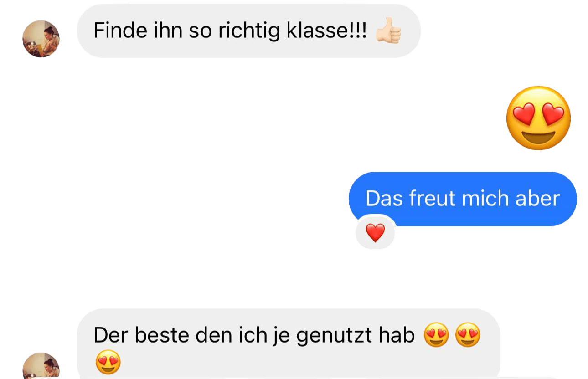The width and height of the screenshot is (588, 379).
Task: Tap the avatar next to the last gray message
Action: (x=41, y=366)
